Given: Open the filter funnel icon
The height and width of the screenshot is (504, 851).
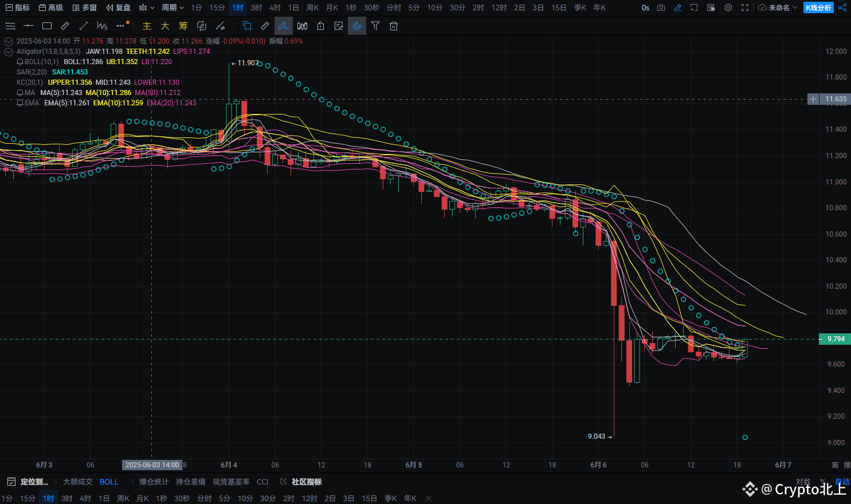Looking at the screenshot, I should click(x=375, y=26).
